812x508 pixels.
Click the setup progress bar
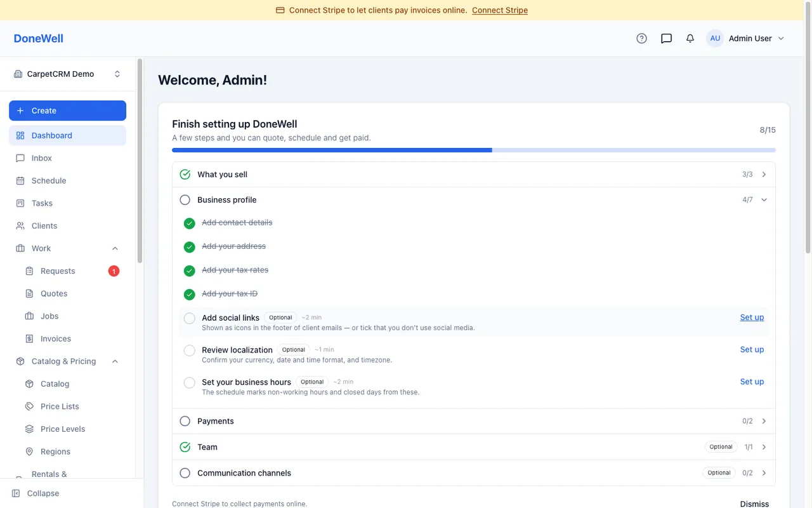tap(473, 150)
